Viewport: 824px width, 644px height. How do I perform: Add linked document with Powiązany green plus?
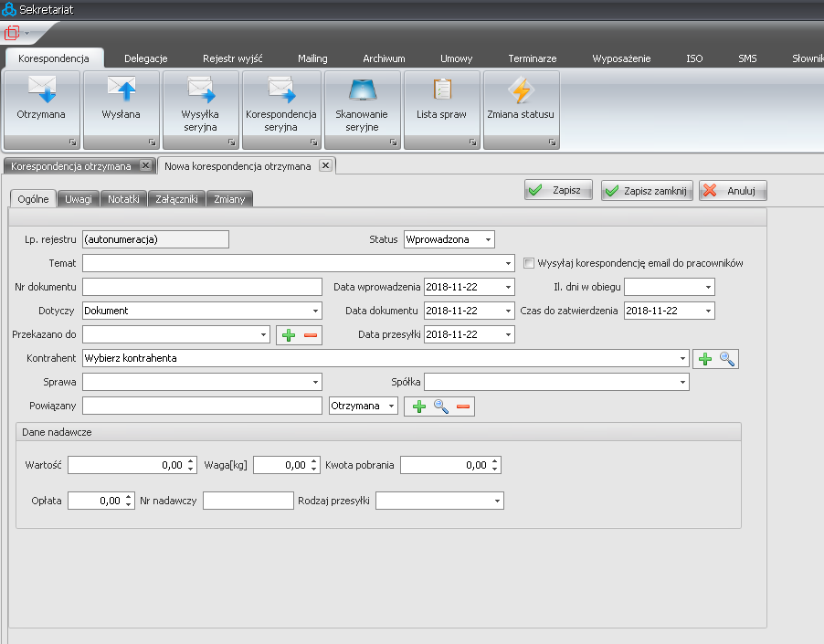click(x=418, y=406)
